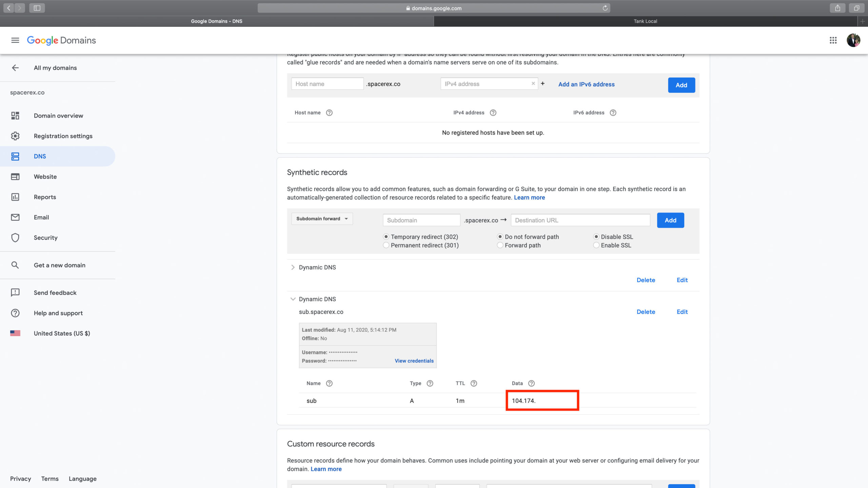This screenshot has height=488, width=868.
Task: Open a new Safari tab
Action: tap(863, 21)
